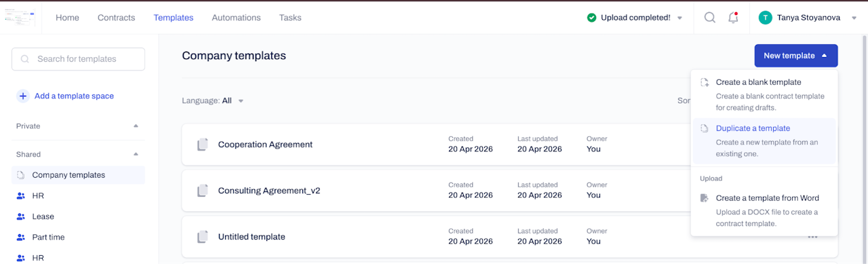Choose Create a template from Word
The height and width of the screenshot is (264, 868).
click(x=764, y=210)
